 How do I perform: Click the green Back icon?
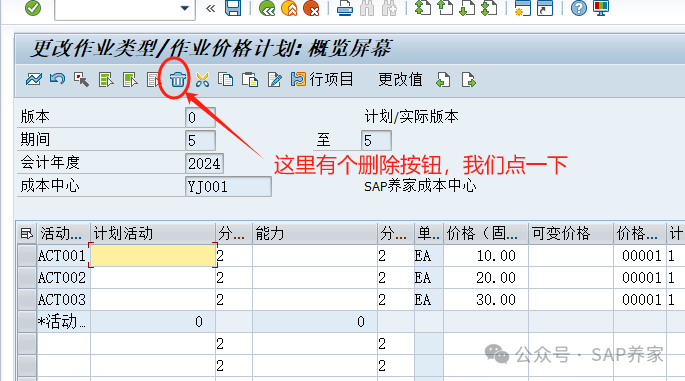pyautogui.click(x=266, y=8)
